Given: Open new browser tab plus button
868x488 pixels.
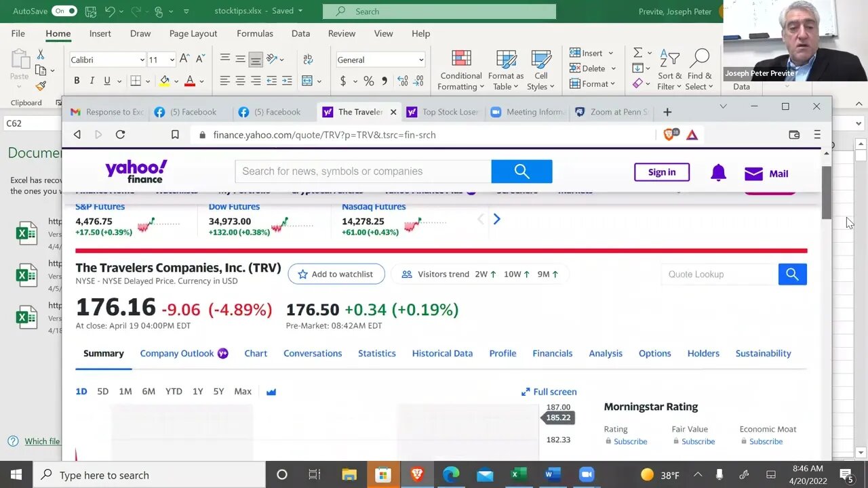Looking at the screenshot, I should click(x=667, y=112).
